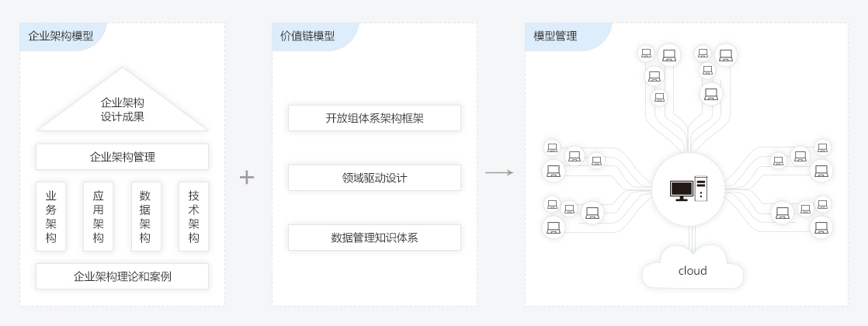
Task: Click the 企业架构理论和案例 box
Action: [x=123, y=276]
